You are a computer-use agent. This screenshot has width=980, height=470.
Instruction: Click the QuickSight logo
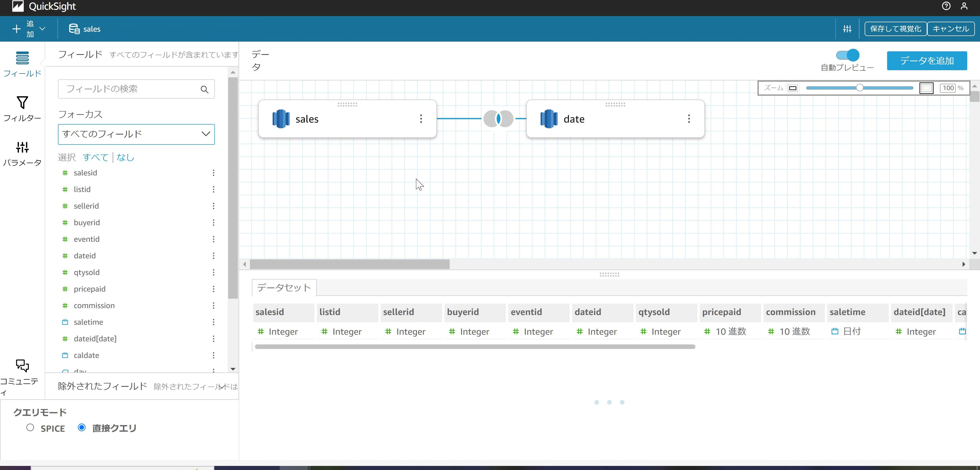[44, 6]
